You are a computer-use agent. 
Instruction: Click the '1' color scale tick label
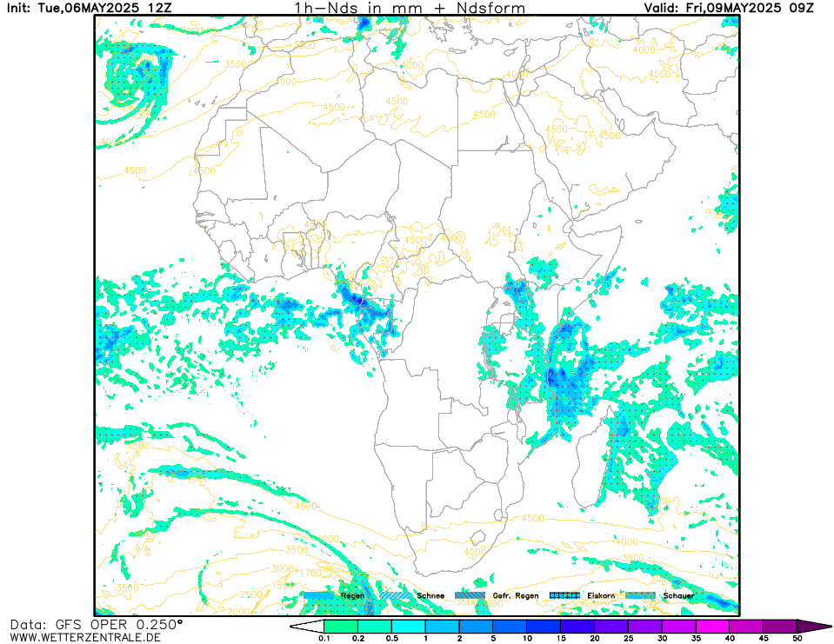click(x=425, y=638)
